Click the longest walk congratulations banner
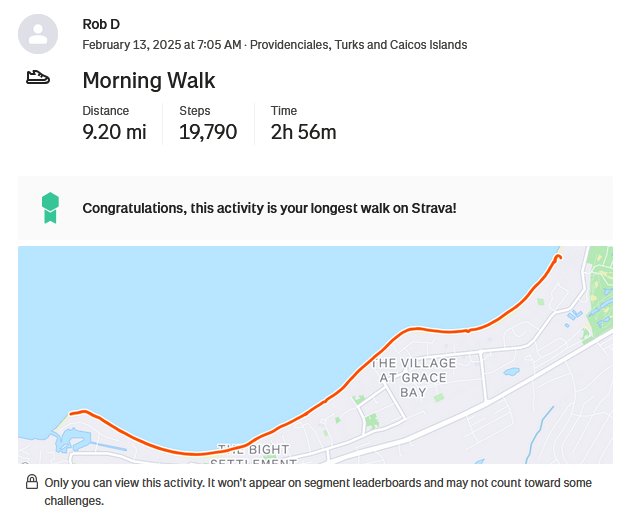 click(315, 208)
